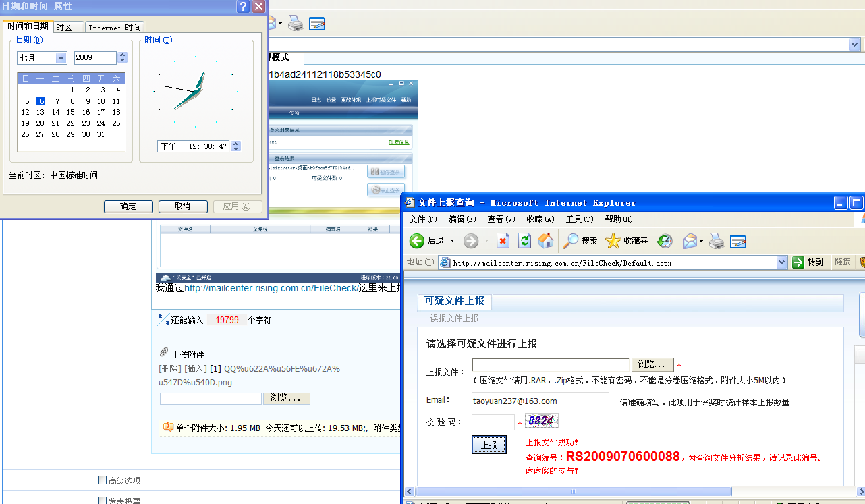
Task: Click the 上报 submit button
Action: tap(489, 445)
